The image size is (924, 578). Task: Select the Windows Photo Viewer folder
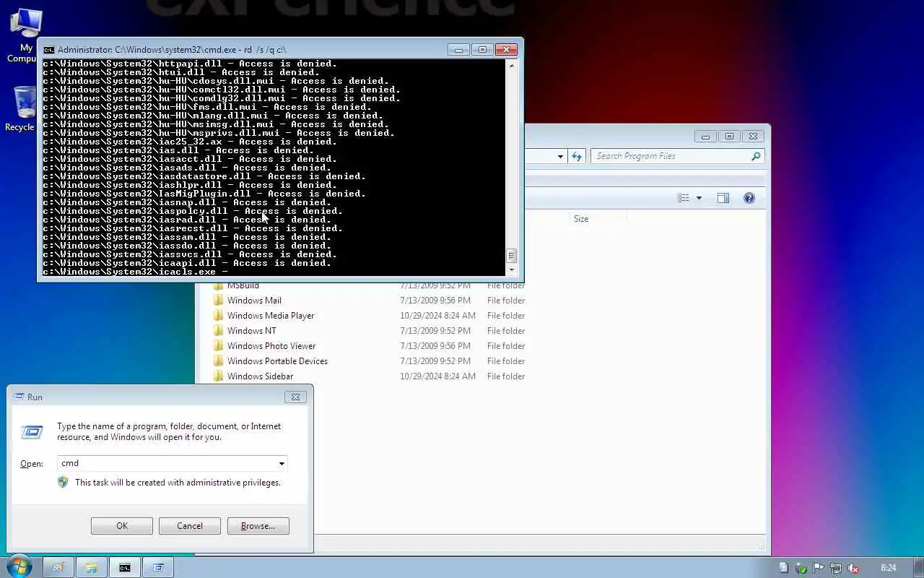[271, 346]
